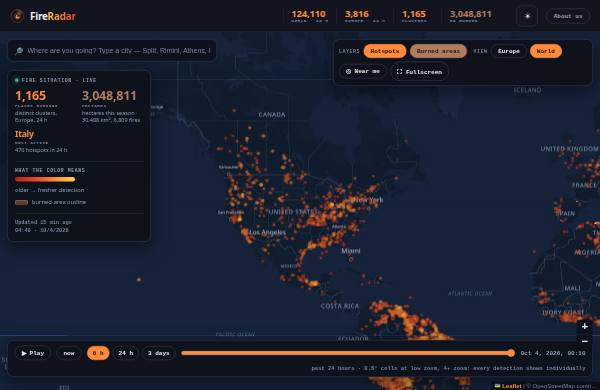Viewport: 600px width, 390px height.
Task: Select the 6 h time window
Action: [x=98, y=353]
